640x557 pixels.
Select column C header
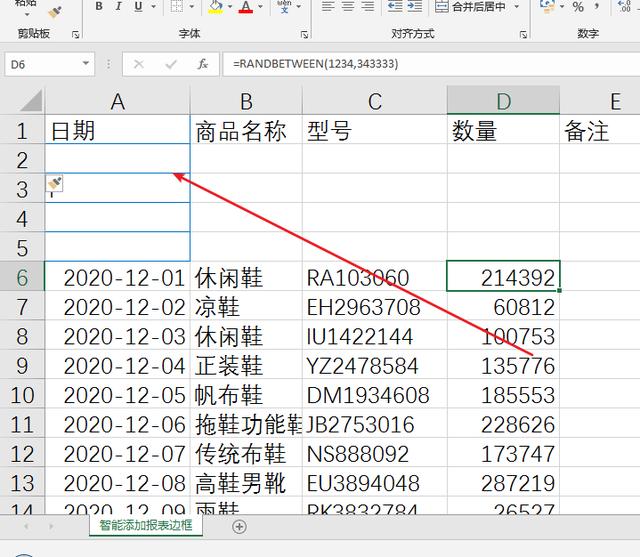pyautogui.click(x=375, y=101)
